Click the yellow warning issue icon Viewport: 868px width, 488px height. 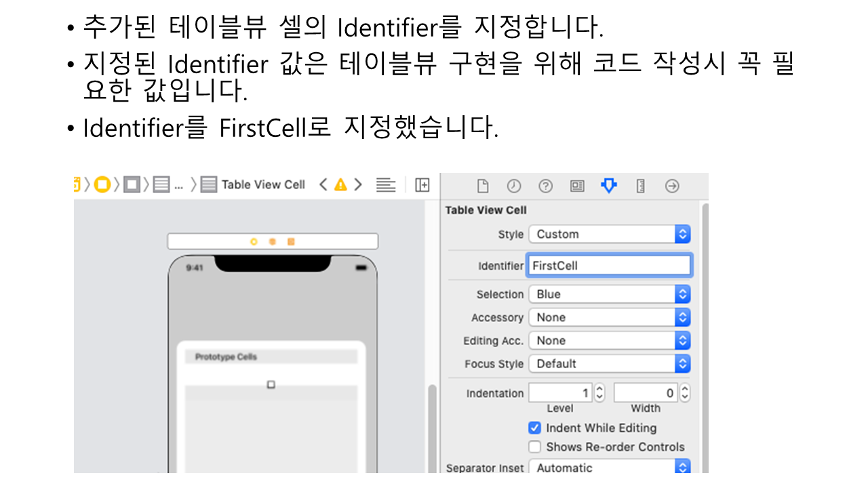(340, 184)
